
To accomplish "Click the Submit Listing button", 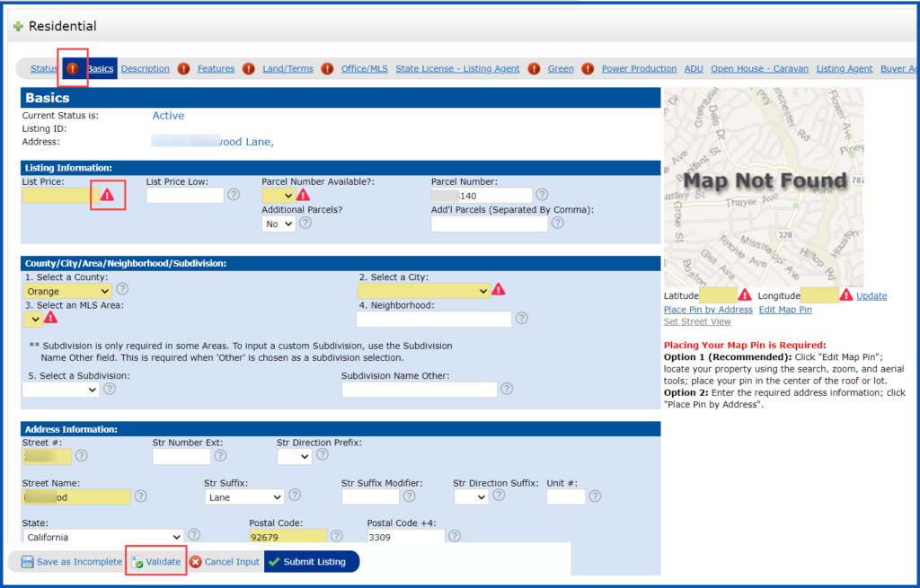I will (x=311, y=562).
